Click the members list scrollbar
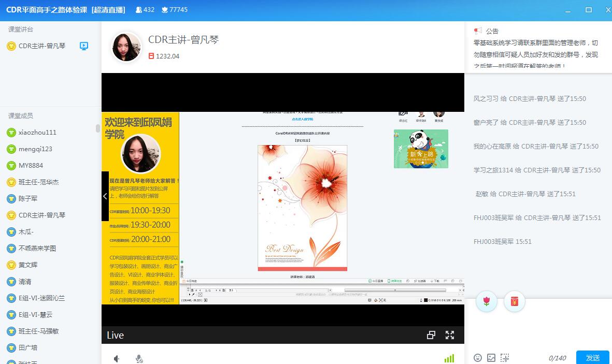 [98, 128]
